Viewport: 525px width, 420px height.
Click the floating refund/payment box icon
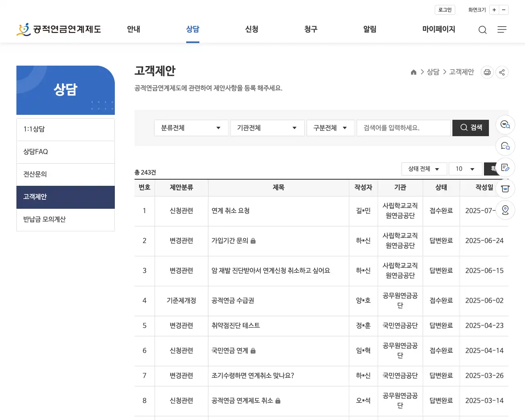pos(505,189)
